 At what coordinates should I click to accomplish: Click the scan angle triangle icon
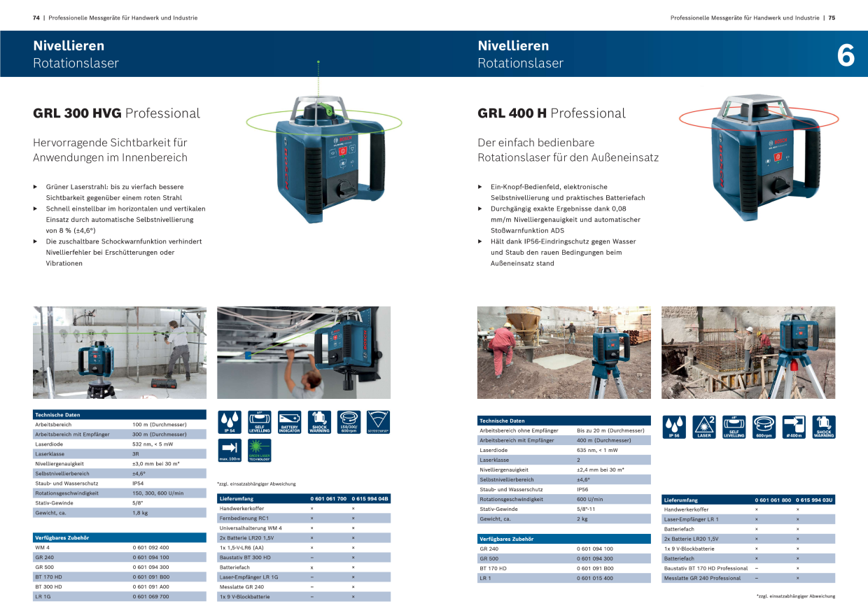[379, 422]
